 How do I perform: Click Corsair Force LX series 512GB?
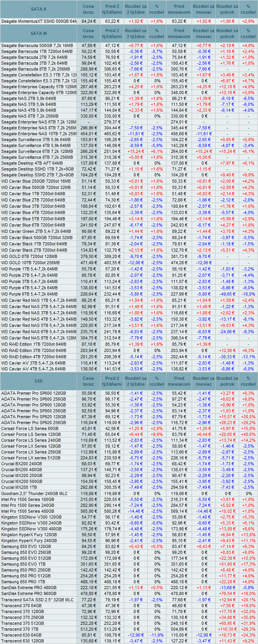coord(31,458)
